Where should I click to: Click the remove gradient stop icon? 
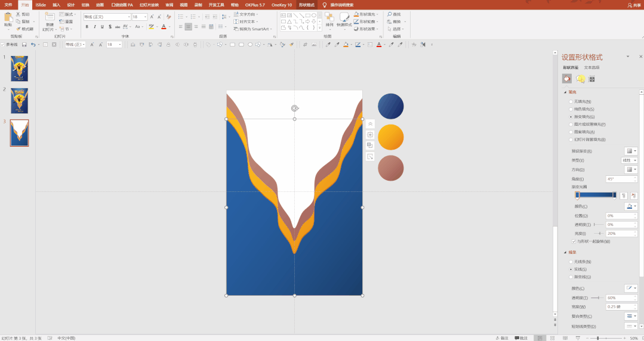click(633, 196)
